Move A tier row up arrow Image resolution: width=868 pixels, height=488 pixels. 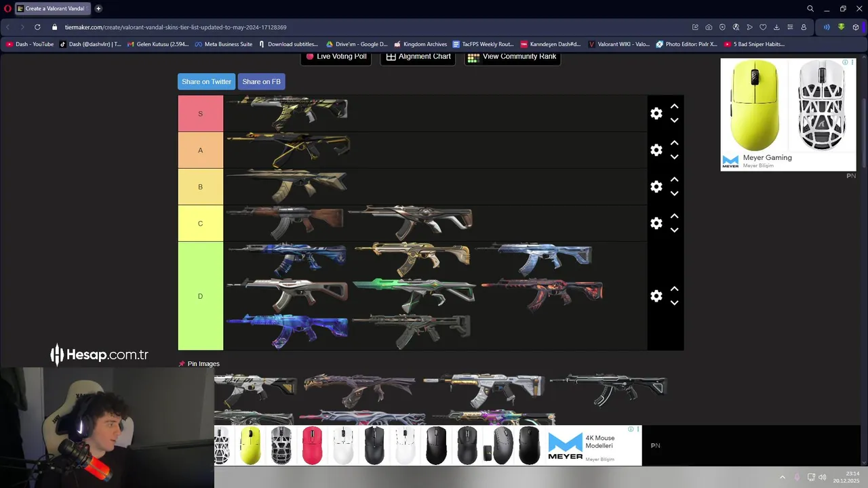[674, 143]
